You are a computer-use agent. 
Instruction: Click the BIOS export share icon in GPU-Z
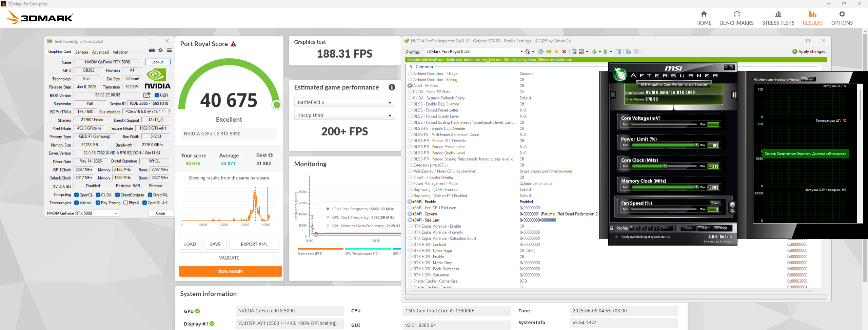click(147, 95)
